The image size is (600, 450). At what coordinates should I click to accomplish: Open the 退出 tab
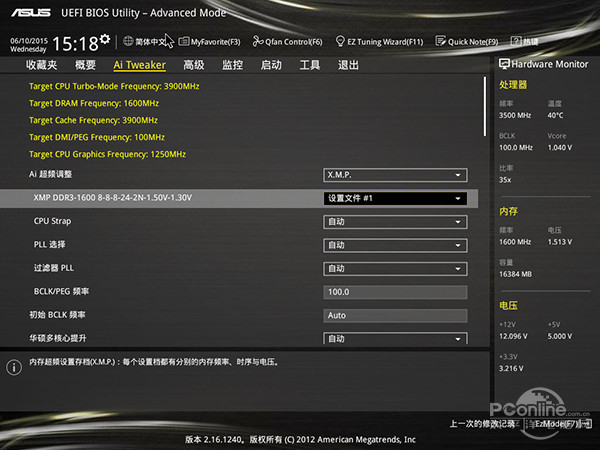pyautogui.click(x=348, y=65)
